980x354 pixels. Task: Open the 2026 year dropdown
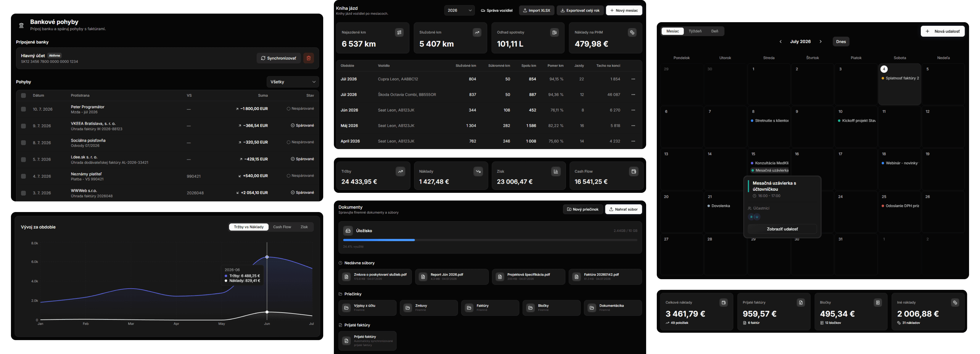[459, 10]
